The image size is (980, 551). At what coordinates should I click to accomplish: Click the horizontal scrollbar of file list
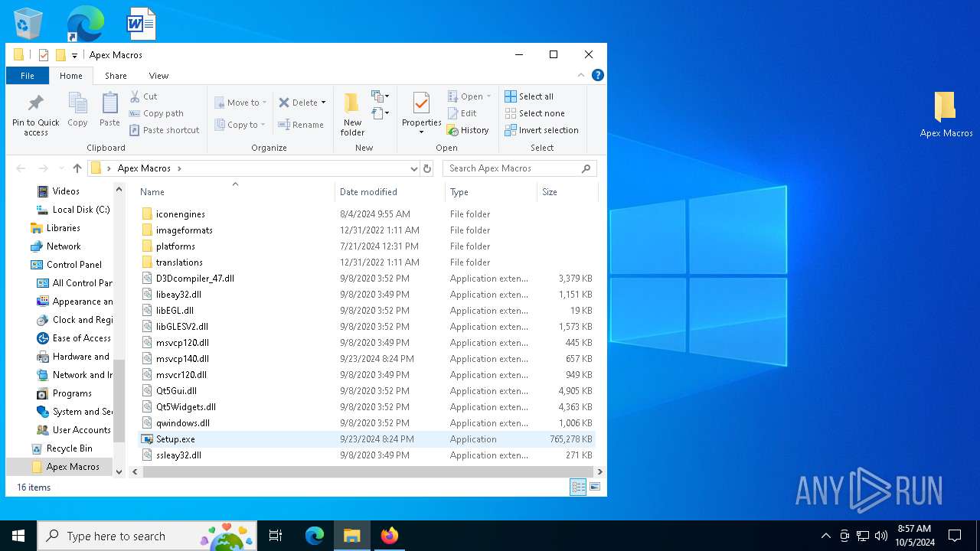pos(367,472)
